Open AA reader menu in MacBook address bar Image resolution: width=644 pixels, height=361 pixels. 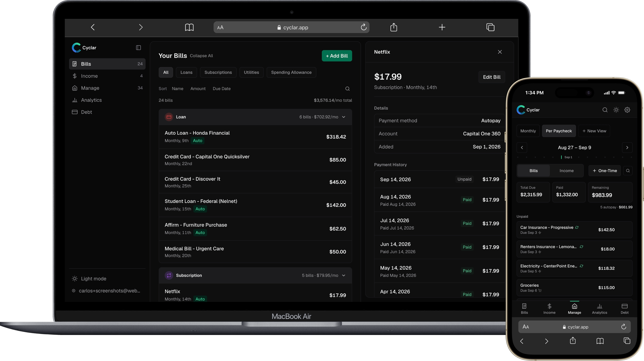(220, 27)
